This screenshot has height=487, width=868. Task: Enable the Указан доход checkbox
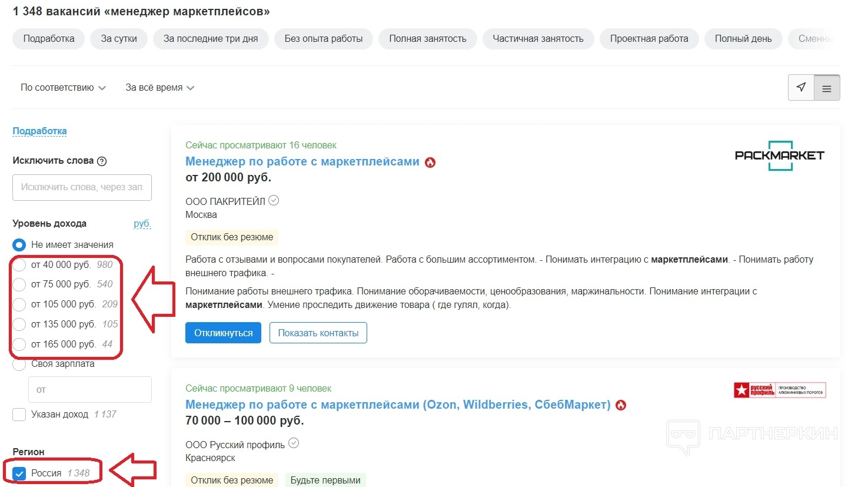19,415
